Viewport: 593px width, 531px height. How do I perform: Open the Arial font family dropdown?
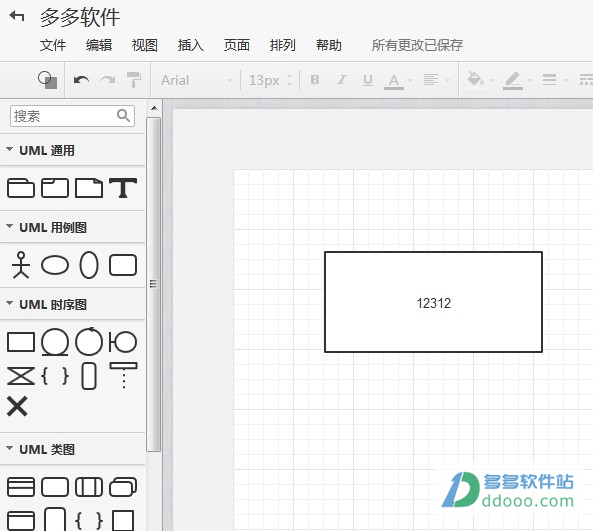(196, 80)
